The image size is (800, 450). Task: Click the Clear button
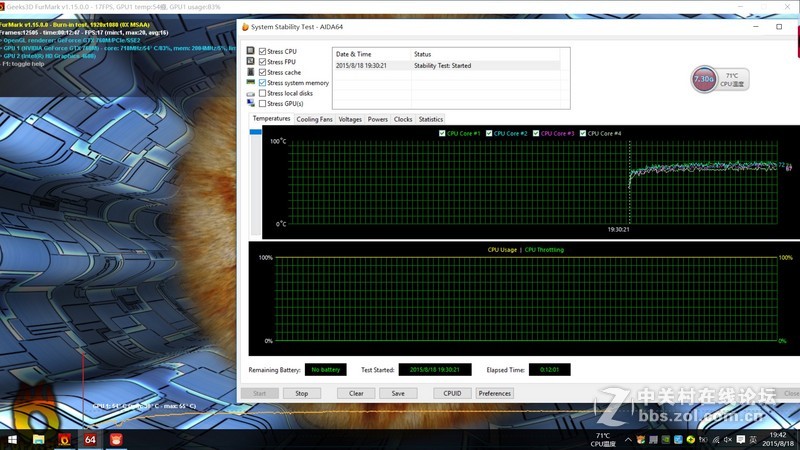coord(356,393)
